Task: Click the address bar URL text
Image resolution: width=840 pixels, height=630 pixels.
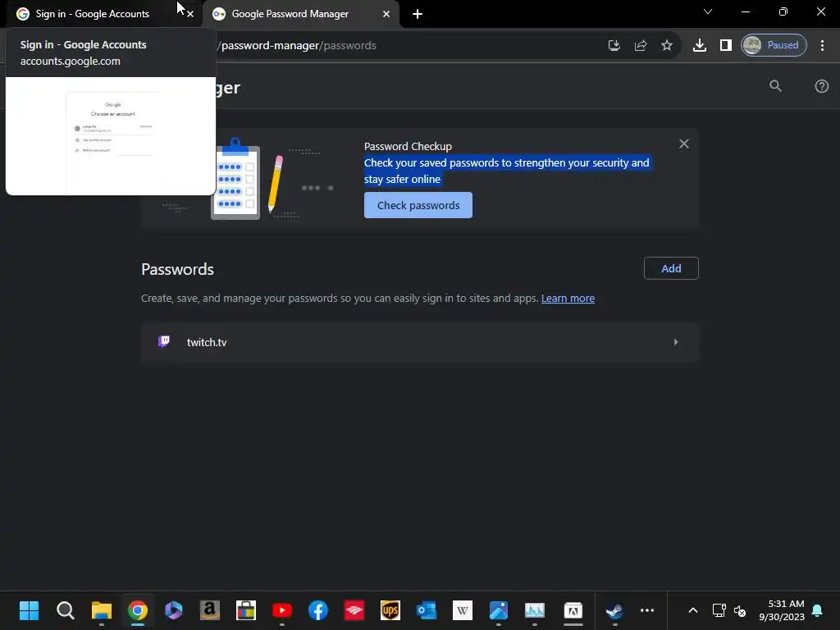Action: [299, 46]
